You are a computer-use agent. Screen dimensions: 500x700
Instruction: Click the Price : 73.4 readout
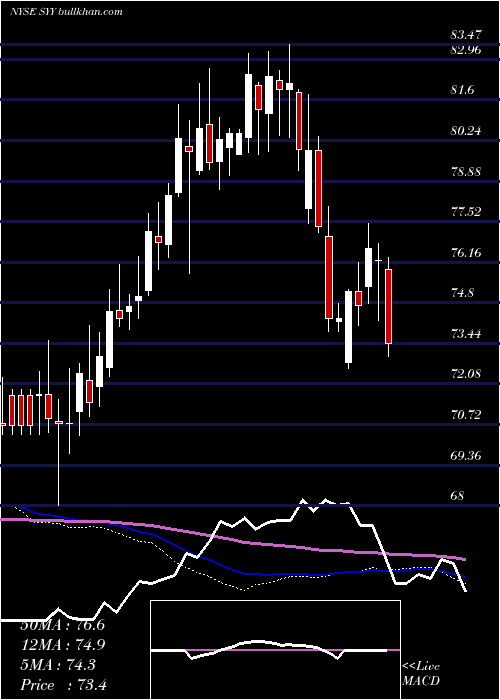pyautogui.click(x=63, y=685)
